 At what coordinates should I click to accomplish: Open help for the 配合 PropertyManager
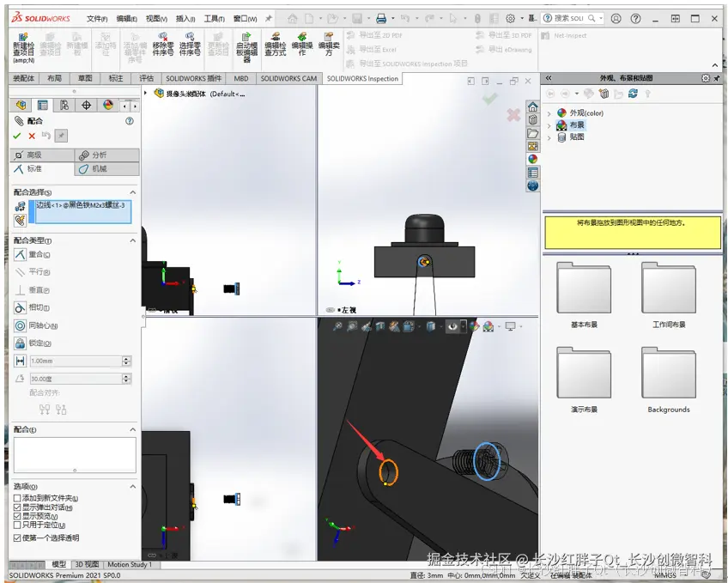130,121
